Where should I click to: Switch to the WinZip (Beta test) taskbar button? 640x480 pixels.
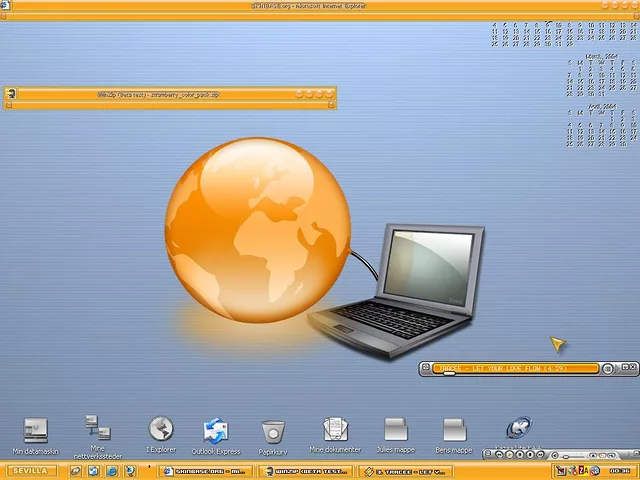(306, 471)
